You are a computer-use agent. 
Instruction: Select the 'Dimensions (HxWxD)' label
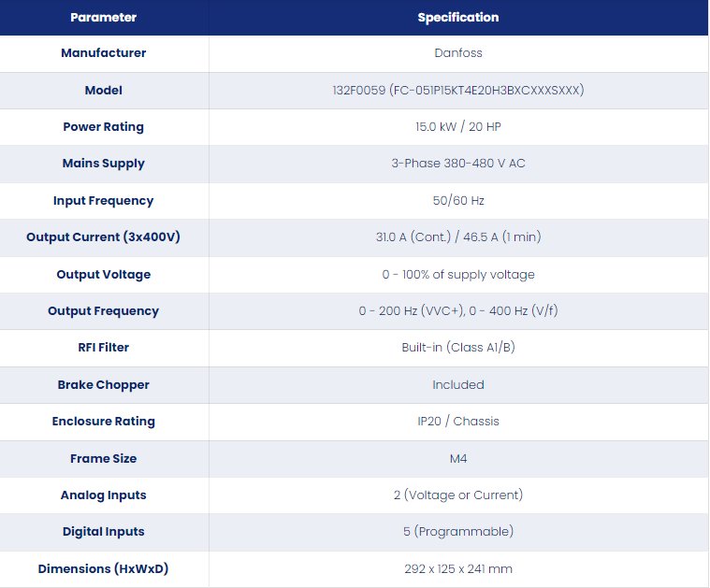point(103,568)
